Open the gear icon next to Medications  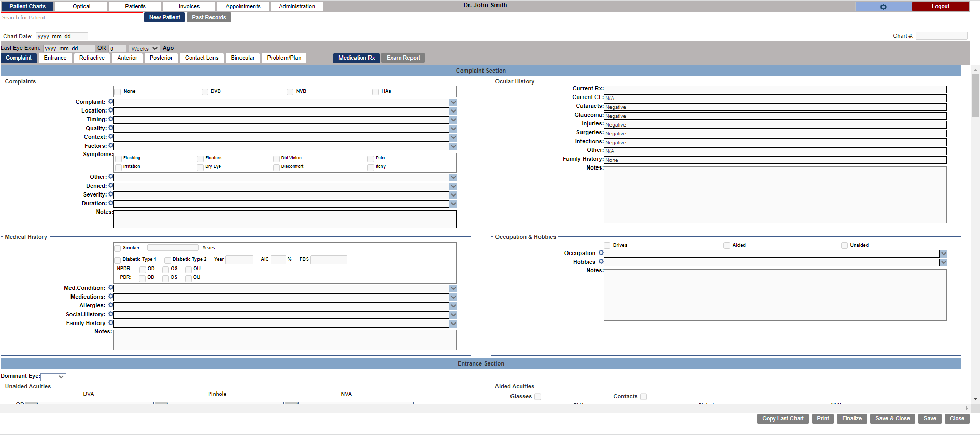[x=110, y=297]
